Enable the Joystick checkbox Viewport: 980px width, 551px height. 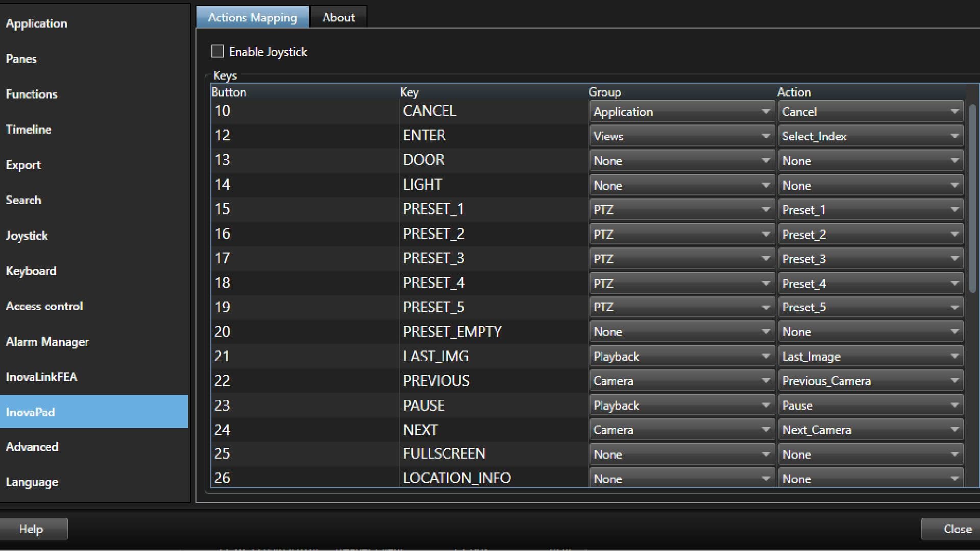click(217, 52)
